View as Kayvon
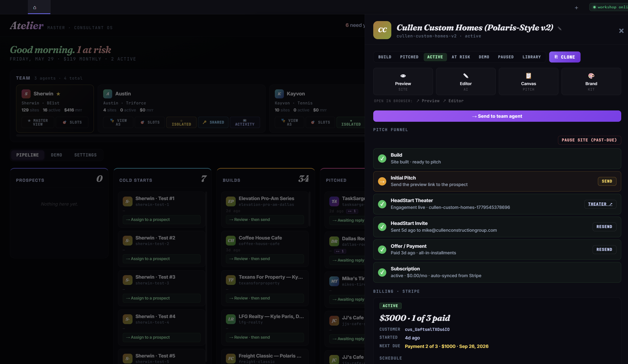Image resolution: width=628 pixels, height=364 pixels. [x=289, y=122]
